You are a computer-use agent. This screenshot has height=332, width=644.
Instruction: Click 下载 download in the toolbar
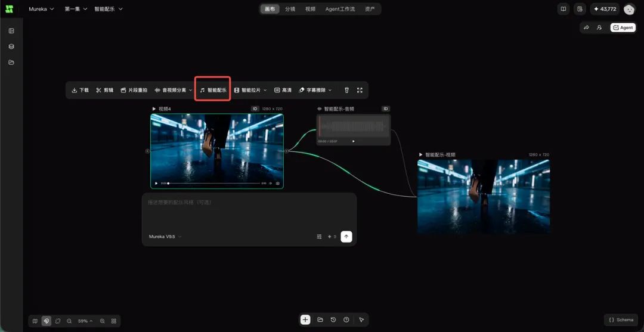click(80, 90)
